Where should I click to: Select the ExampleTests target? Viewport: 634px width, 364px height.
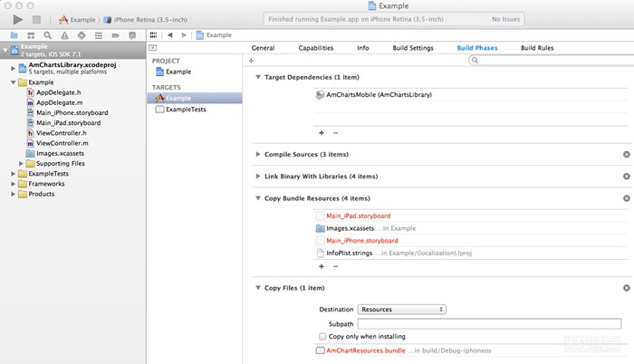coord(186,110)
